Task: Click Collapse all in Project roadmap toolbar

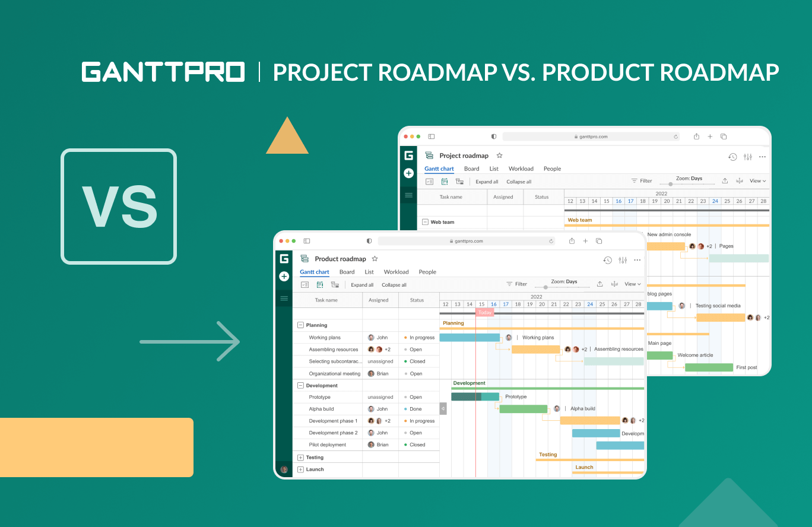Action: pos(519,182)
